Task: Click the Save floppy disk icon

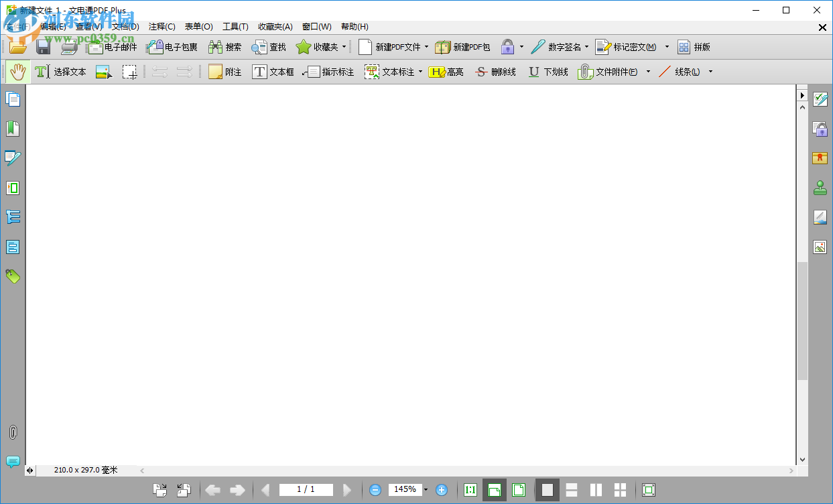Action: 44,47
